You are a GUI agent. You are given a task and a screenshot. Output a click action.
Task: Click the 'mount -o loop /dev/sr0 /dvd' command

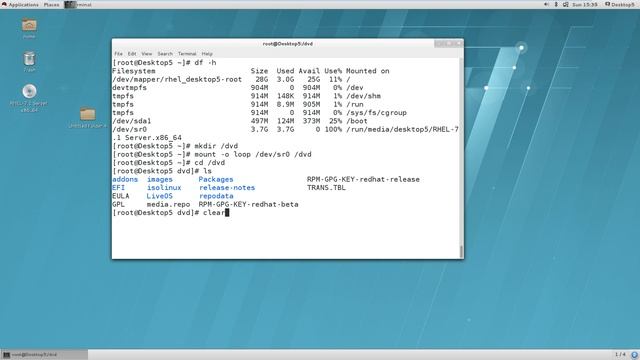tap(253, 154)
